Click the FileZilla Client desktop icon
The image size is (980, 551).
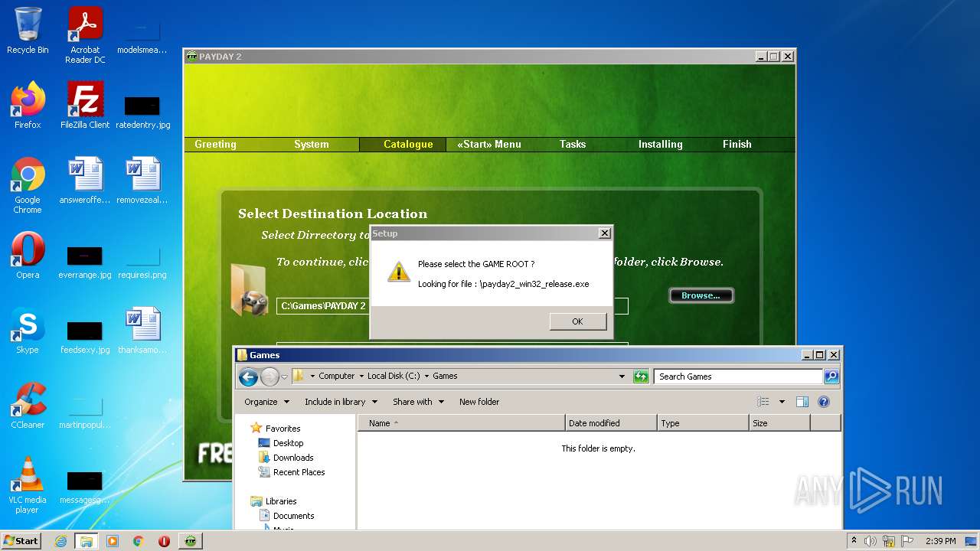(85, 106)
